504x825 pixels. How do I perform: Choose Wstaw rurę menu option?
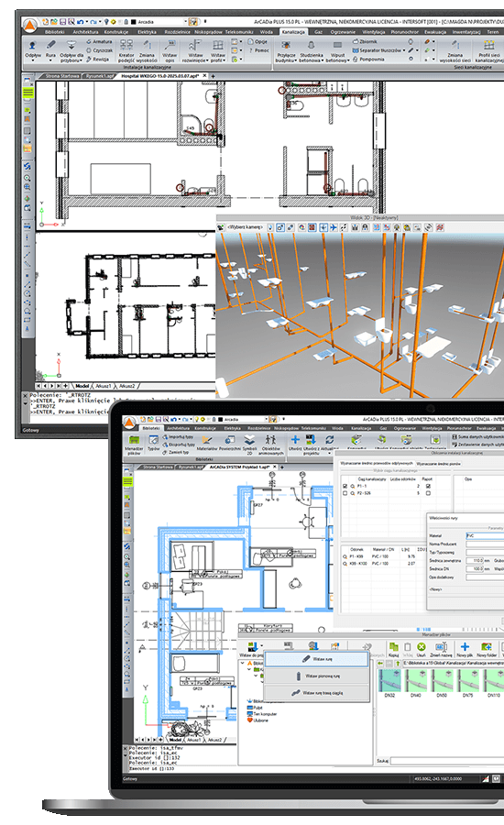316,659
